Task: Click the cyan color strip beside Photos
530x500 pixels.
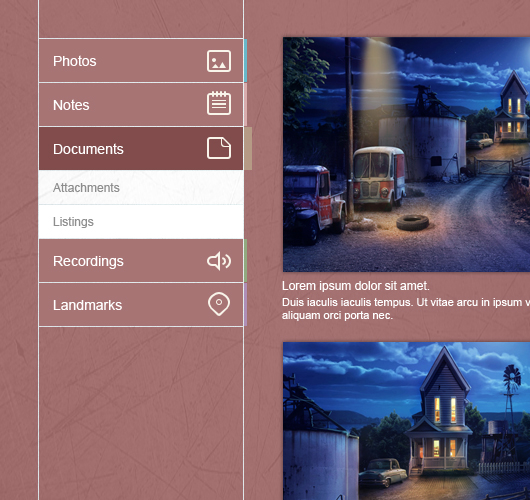Action: 245,61
